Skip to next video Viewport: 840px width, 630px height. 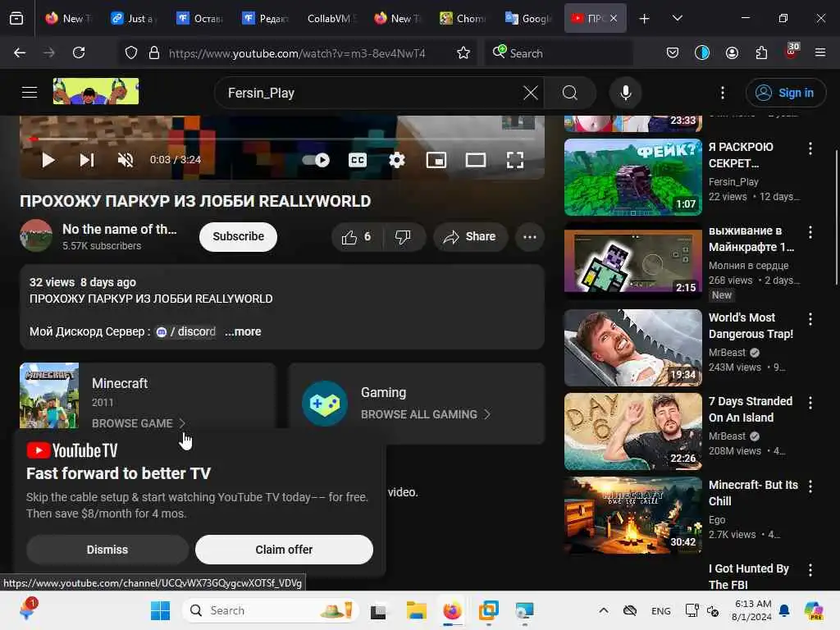pyautogui.click(x=87, y=160)
